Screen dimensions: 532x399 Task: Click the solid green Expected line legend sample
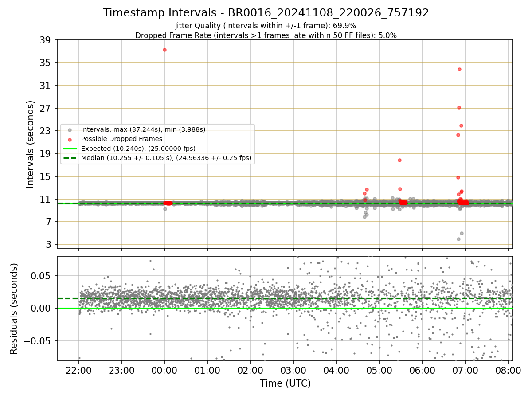point(70,149)
